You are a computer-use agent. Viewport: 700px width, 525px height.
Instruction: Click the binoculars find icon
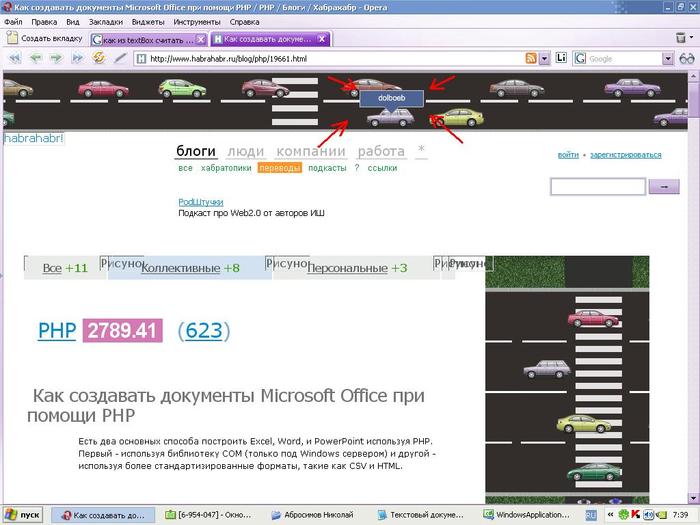[687, 58]
